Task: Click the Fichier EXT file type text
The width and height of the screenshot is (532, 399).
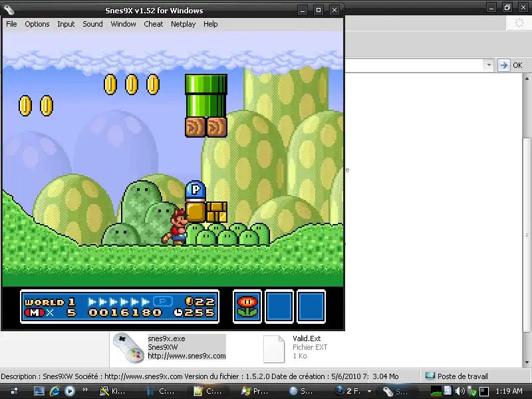Action: [x=310, y=347]
